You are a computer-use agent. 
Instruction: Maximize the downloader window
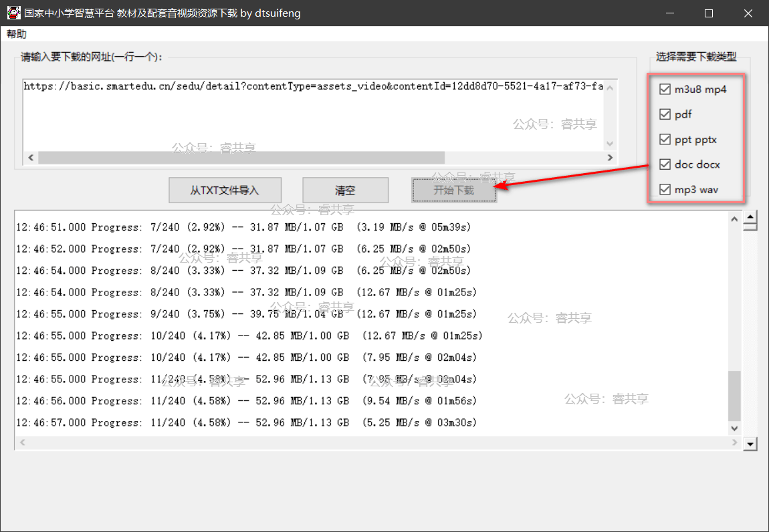click(709, 13)
